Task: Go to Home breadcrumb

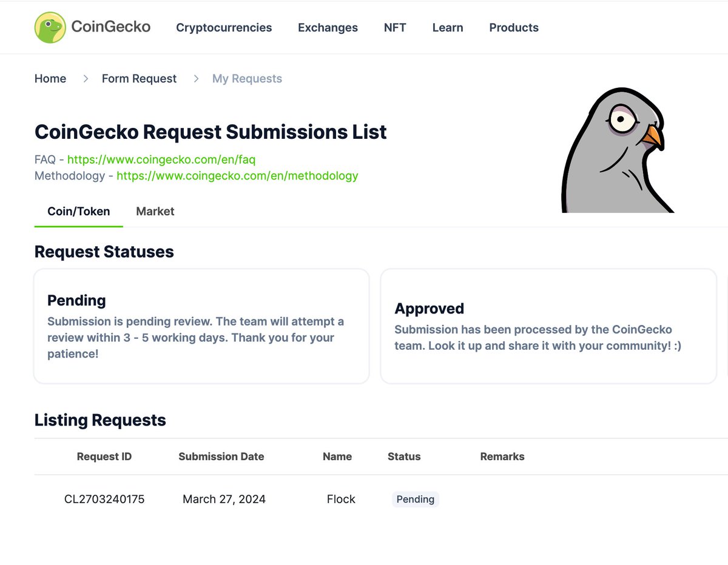Action: [x=50, y=78]
